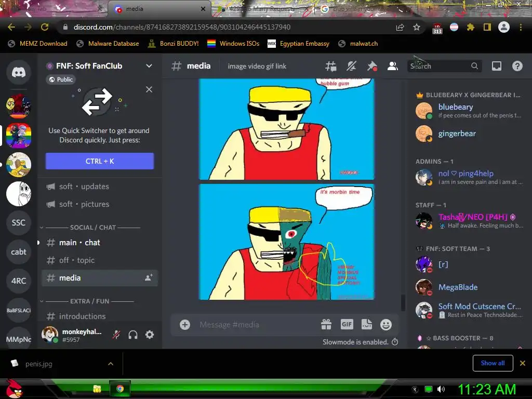Open the soft pictures channel

coord(100,204)
